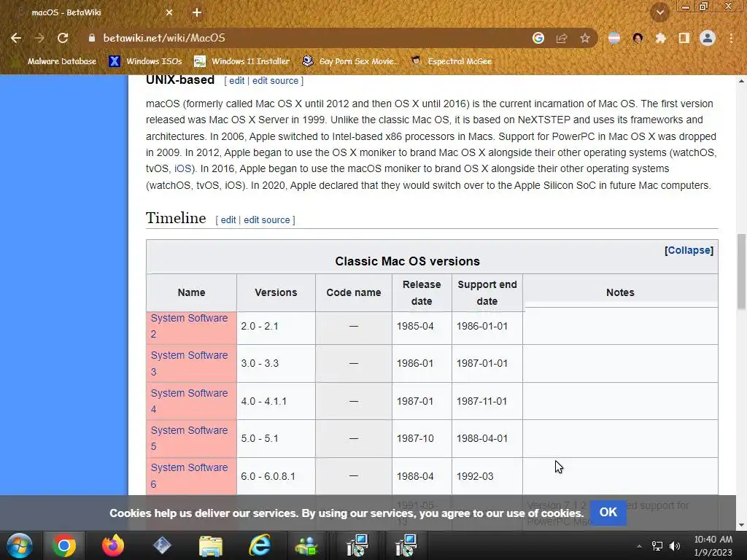Viewport: 747px width, 560px height.
Task: Click the 6.0 - 6.0.8.1 versions cell
Action: [276, 476]
